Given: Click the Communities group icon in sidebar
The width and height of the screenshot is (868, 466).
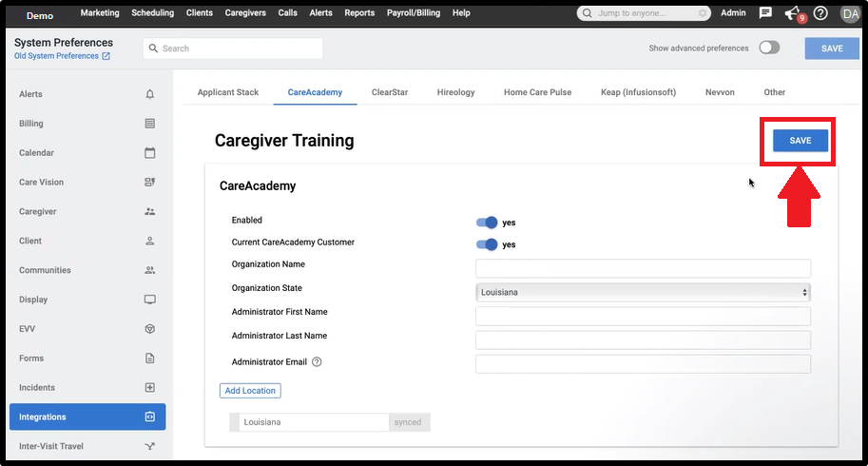Looking at the screenshot, I should coord(149,270).
